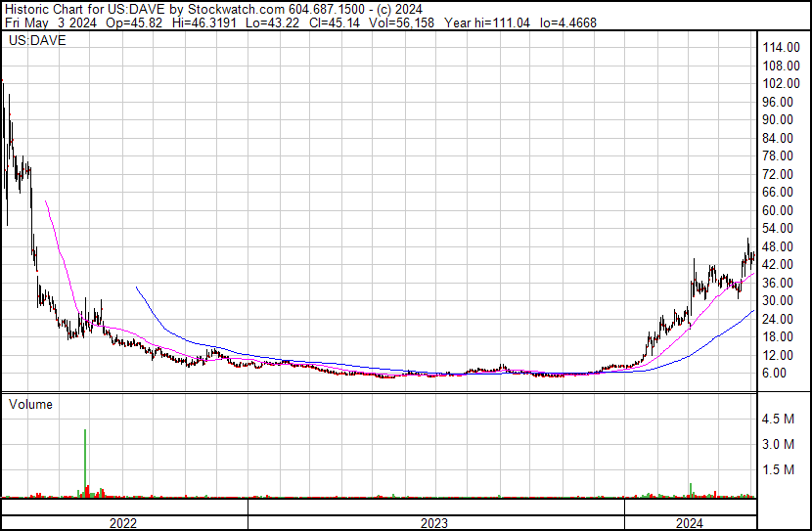
Task: Click the 'Stockwatch.com' text in the header
Action: tap(236, 10)
